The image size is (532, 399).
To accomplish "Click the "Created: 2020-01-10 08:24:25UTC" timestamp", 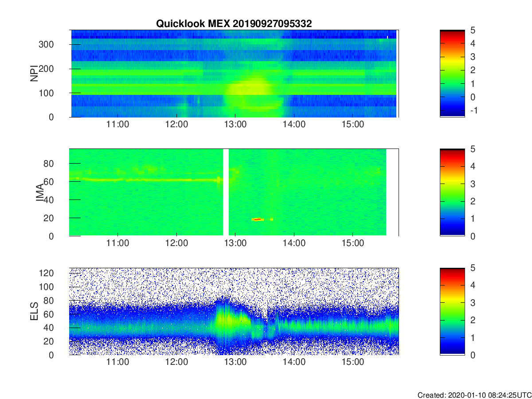I will pyautogui.click(x=474, y=395).
